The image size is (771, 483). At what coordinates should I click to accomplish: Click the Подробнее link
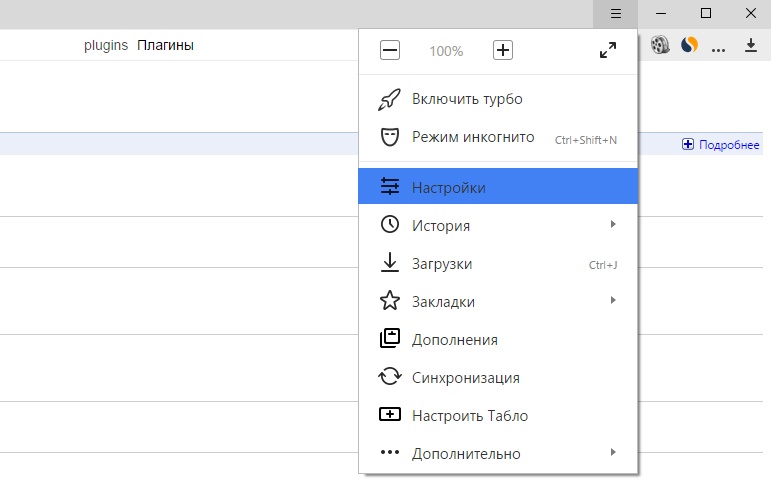[x=729, y=145]
